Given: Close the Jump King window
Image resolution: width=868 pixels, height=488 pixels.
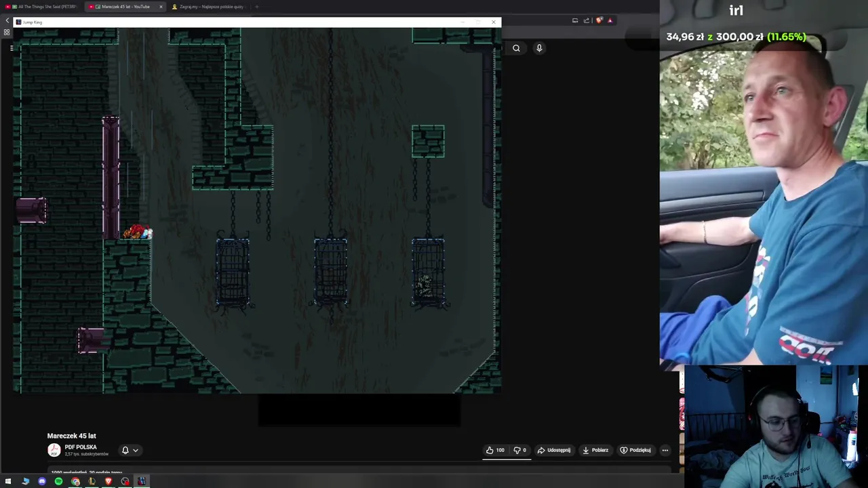Looking at the screenshot, I should tap(494, 22).
